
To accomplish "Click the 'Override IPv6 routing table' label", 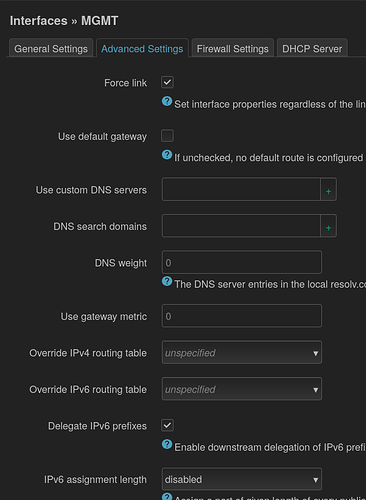I will pos(88,389).
